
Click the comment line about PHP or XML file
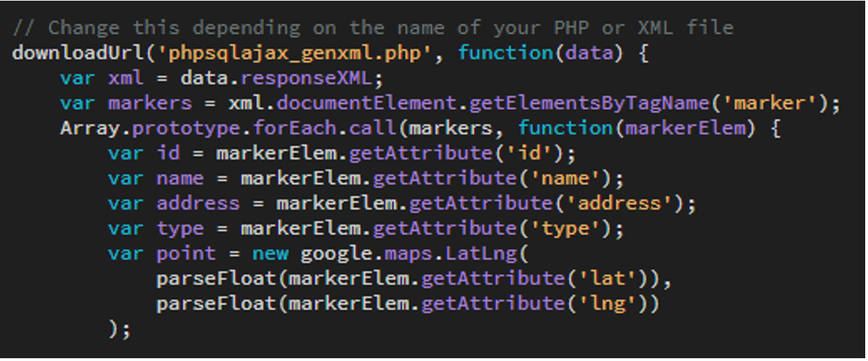point(373,29)
